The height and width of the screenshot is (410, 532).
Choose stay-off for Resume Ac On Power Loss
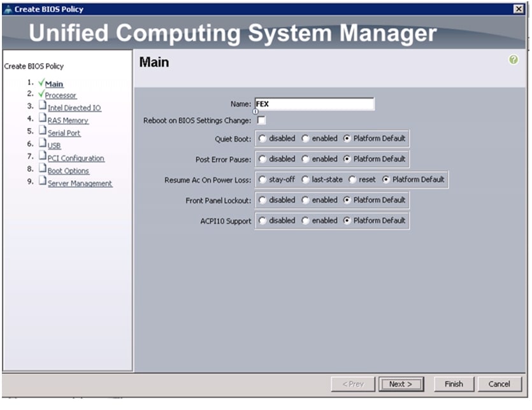coord(262,180)
